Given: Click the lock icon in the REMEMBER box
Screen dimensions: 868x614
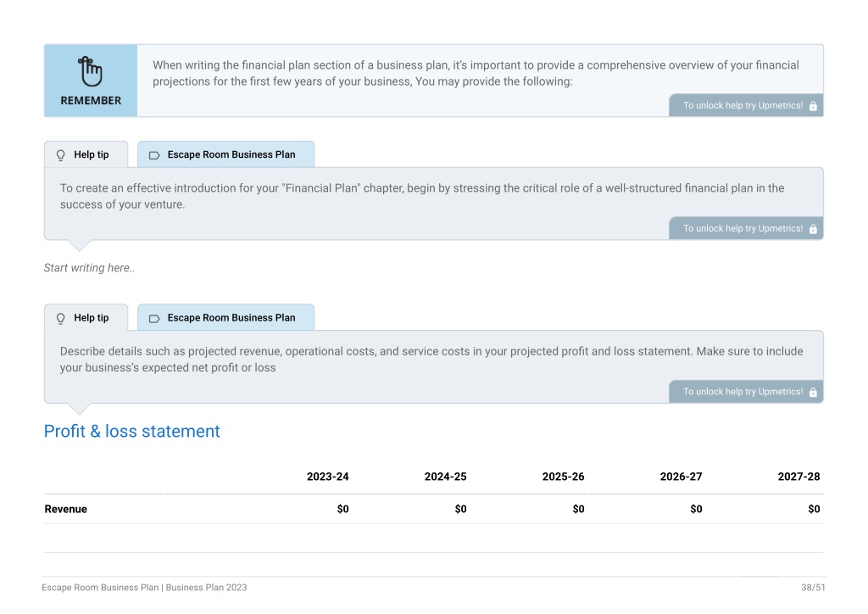Looking at the screenshot, I should (x=813, y=106).
